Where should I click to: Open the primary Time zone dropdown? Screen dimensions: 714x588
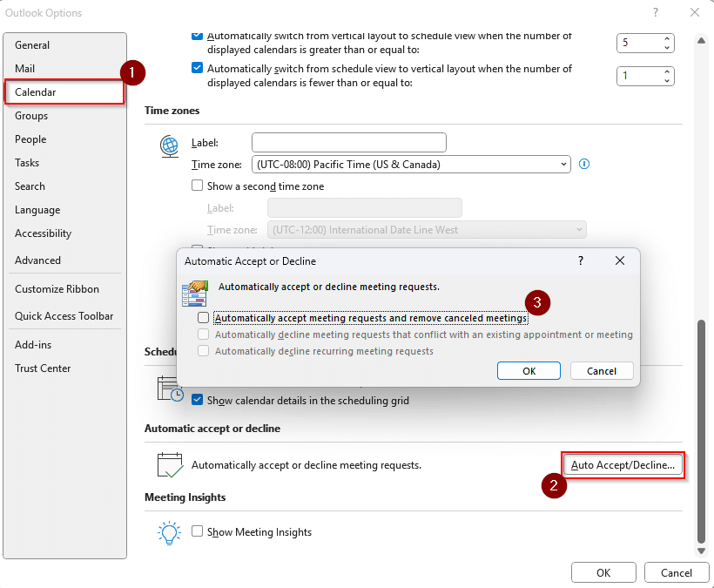click(x=411, y=165)
